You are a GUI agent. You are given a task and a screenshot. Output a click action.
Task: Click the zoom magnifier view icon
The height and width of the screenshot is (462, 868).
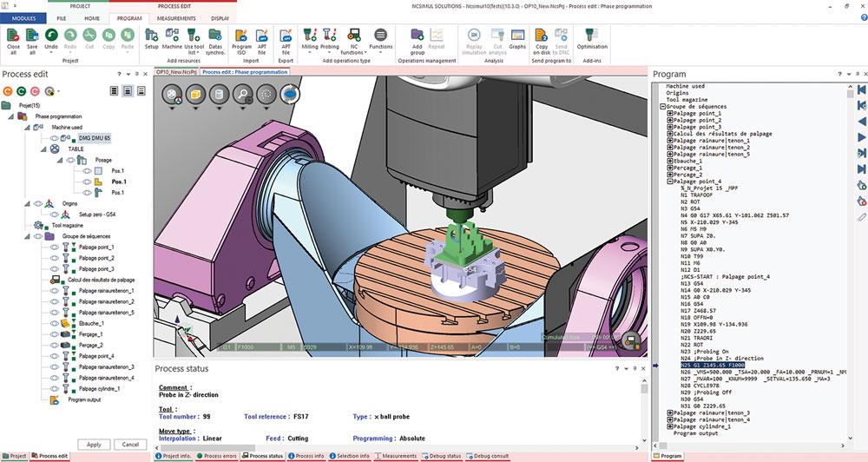coord(242,94)
